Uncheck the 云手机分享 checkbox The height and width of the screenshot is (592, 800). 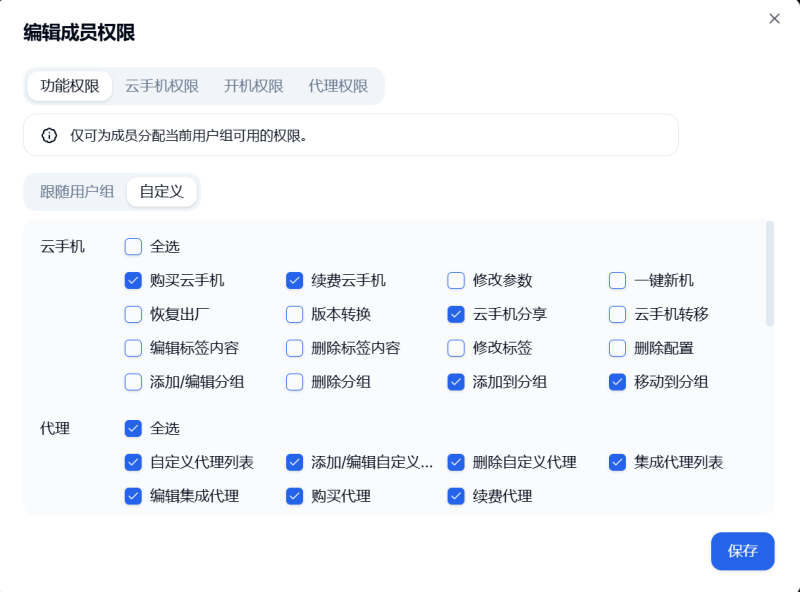point(456,314)
